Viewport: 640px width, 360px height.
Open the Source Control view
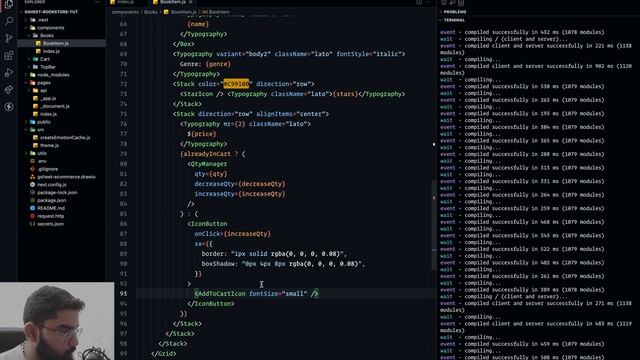click(9, 38)
